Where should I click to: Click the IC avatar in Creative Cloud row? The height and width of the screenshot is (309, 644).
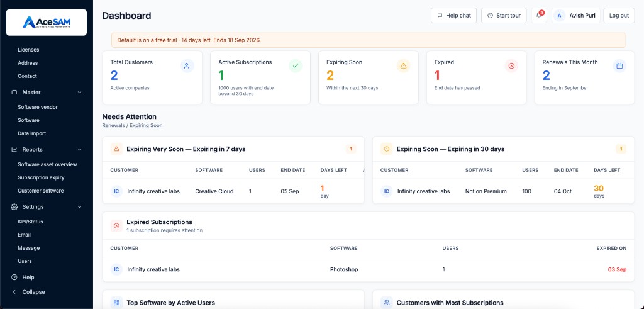[116, 191]
